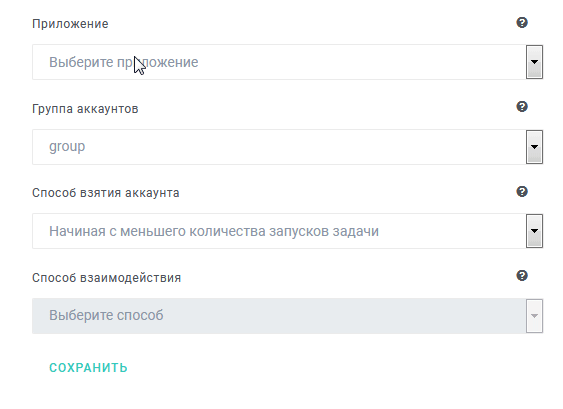Select the Выберите способ placeholder text
Viewport: 563px width, 409px height.
(x=106, y=315)
